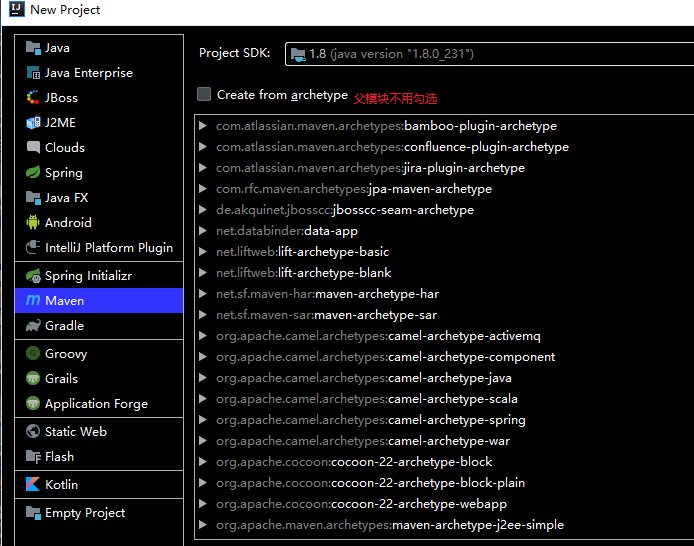This screenshot has width=694, height=546.
Task: Click the IntelliJ logo in title bar
Action: [17, 9]
